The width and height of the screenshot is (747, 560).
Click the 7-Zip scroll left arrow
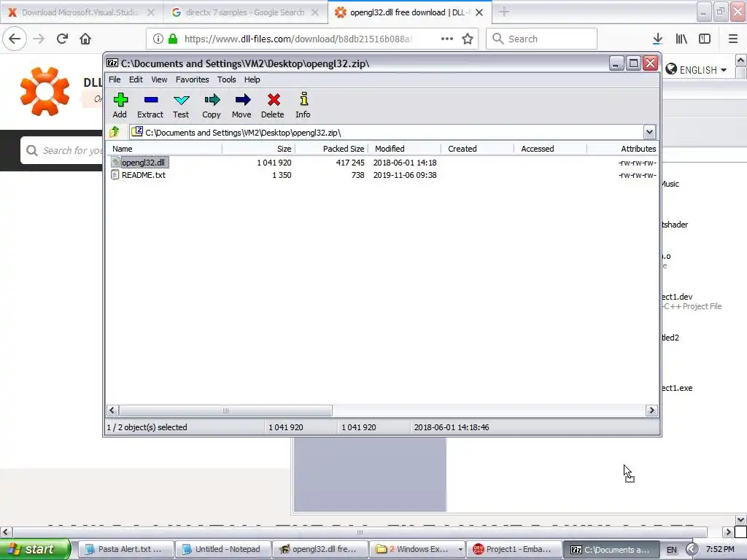112,410
